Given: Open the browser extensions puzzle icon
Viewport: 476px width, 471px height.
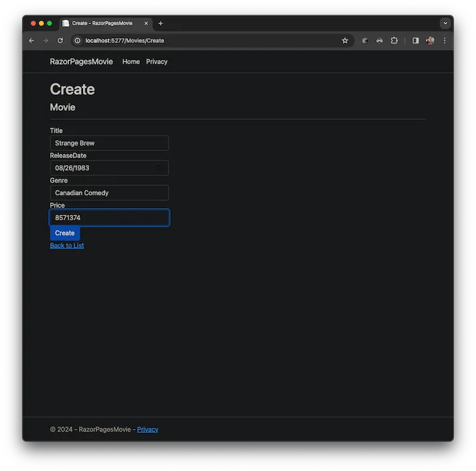Looking at the screenshot, I should 394,41.
